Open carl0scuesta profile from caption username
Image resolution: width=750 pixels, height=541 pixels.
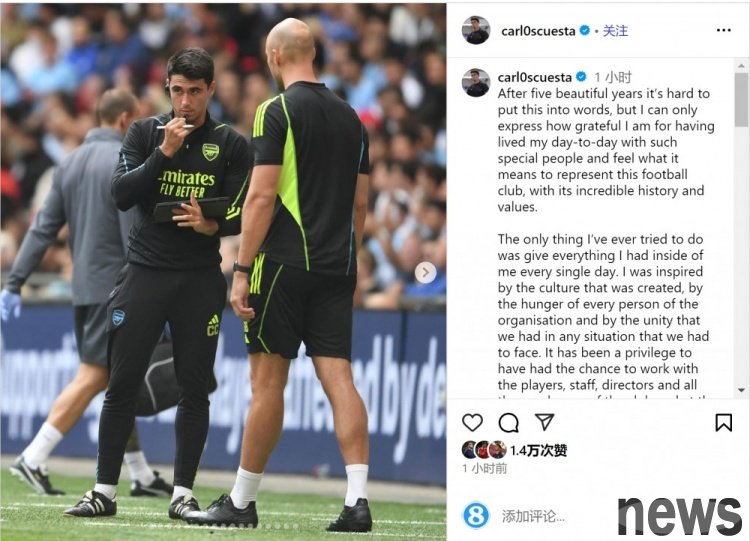coord(535,77)
